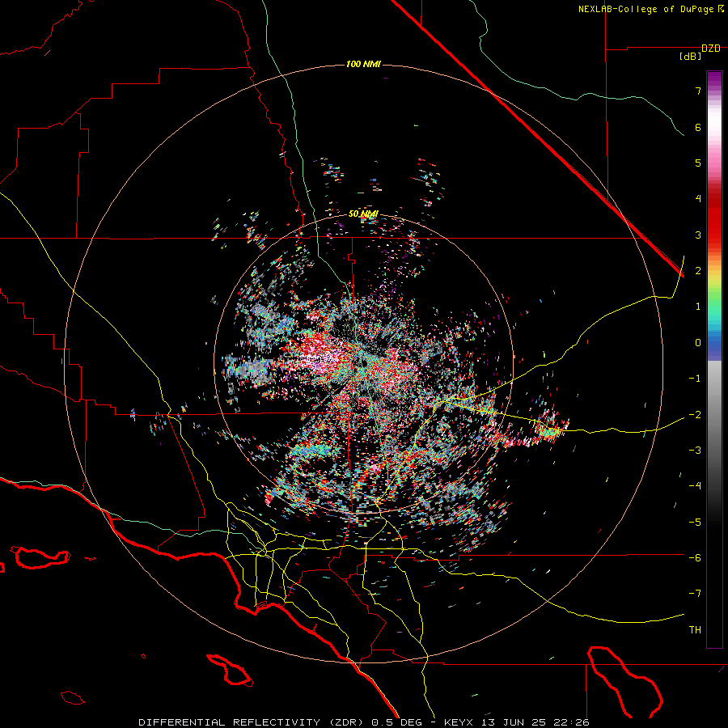
Task: Click the positive 4 scale tick label
Action: click(698, 199)
